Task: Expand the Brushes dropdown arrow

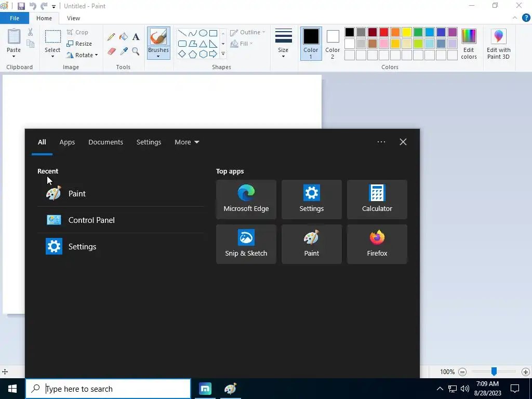Action: point(158,56)
